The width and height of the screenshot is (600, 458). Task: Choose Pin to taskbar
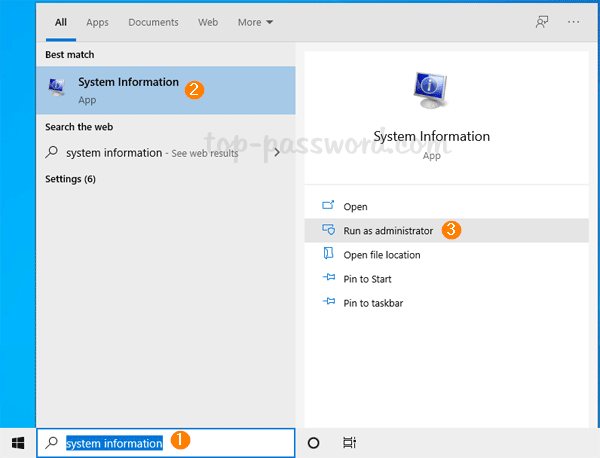tap(446, 303)
